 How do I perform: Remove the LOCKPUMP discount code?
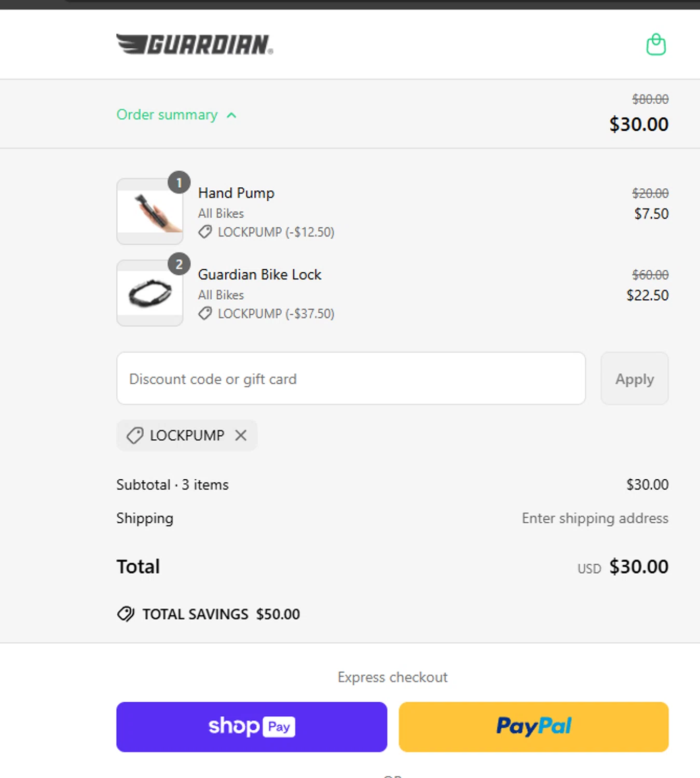click(x=241, y=435)
